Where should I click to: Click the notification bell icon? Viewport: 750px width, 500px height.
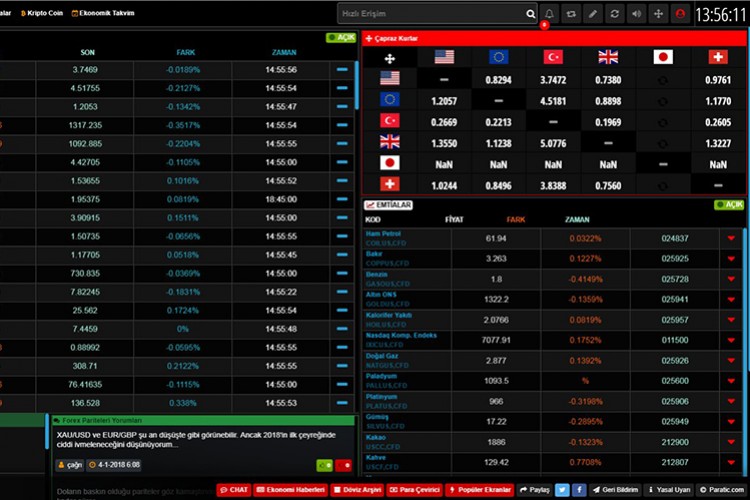pos(549,15)
